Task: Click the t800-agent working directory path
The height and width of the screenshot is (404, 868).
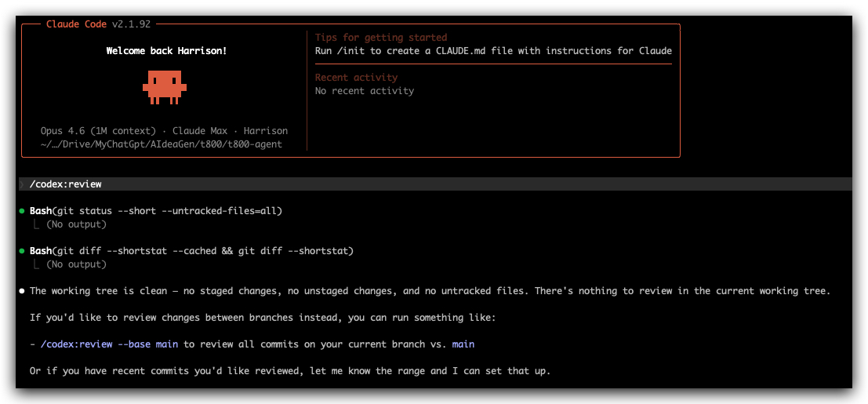Action: 161,144
